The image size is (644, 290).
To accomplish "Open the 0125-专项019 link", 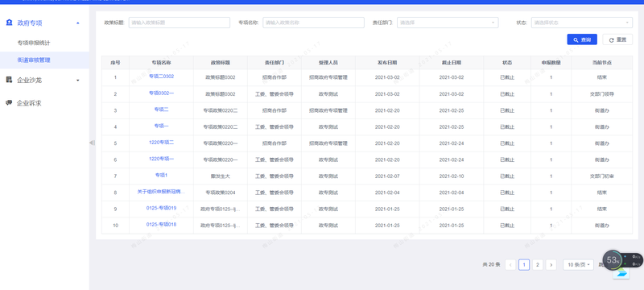I will (x=162, y=208).
